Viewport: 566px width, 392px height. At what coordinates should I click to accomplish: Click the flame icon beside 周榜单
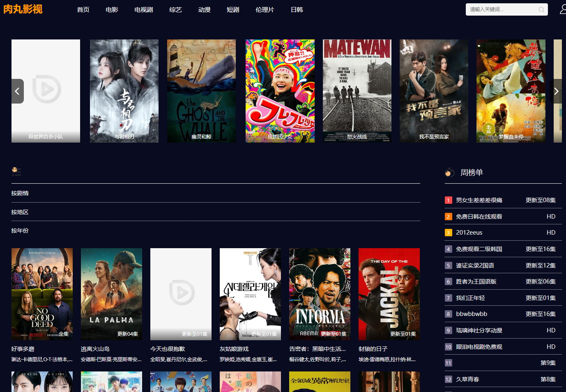pos(450,173)
